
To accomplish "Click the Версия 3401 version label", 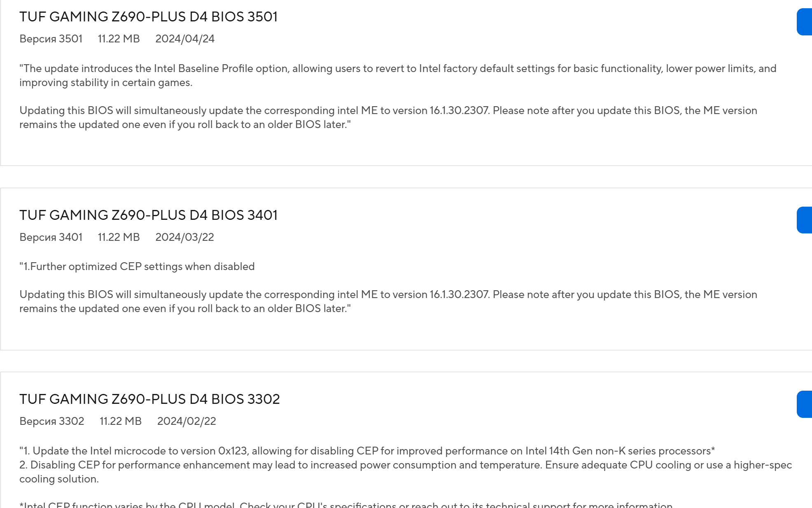I will 51,237.
